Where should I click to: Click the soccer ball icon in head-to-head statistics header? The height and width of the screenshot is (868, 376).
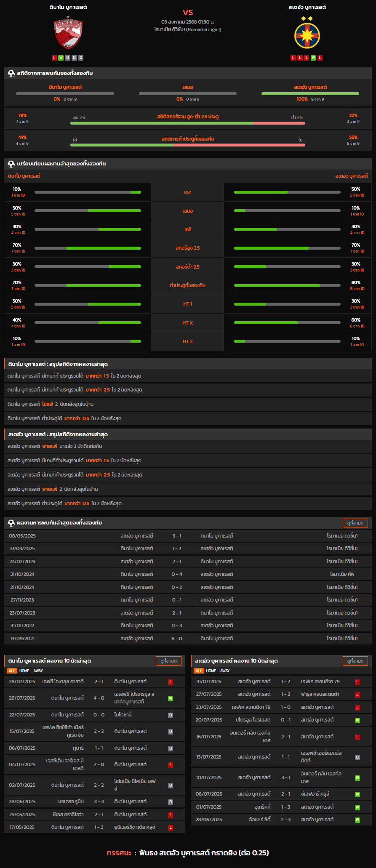11,73
